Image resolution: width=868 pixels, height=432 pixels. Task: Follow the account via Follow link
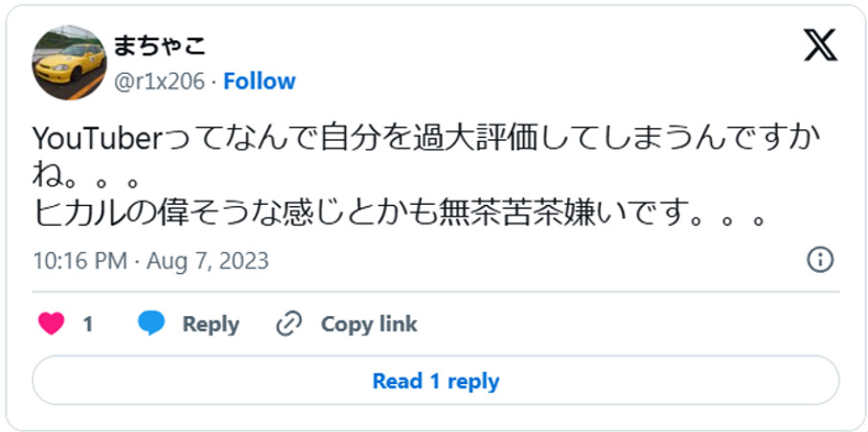(x=260, y=81)
